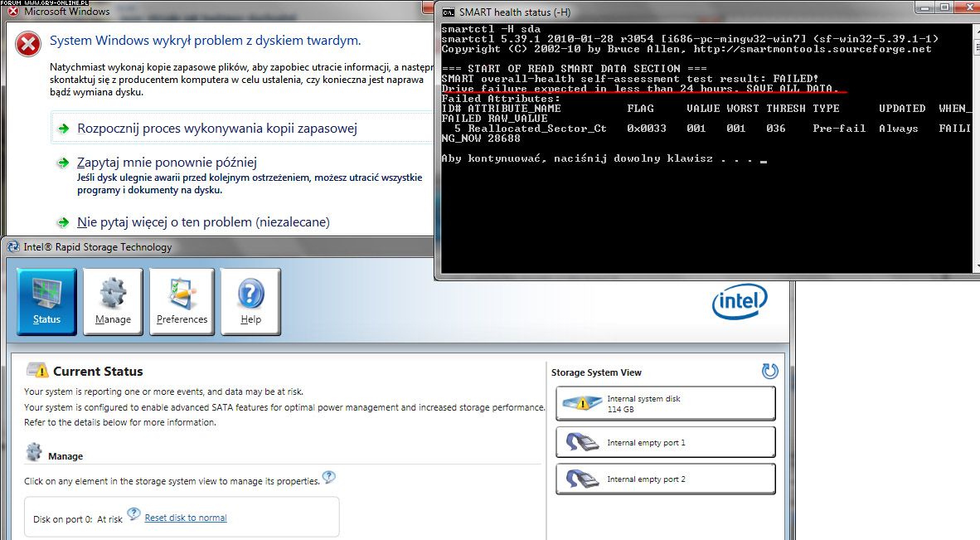Click the Intel Rapid Storage title bar icon
The height and width of the screenshot is (540, 980).
coord(13,247)
